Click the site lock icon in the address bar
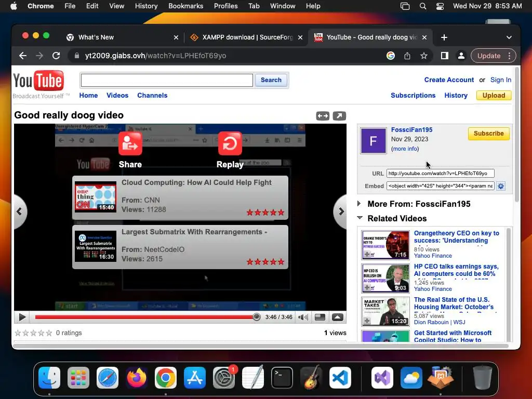The height and width of the screenshot is (399, 532). click(77, 56)
